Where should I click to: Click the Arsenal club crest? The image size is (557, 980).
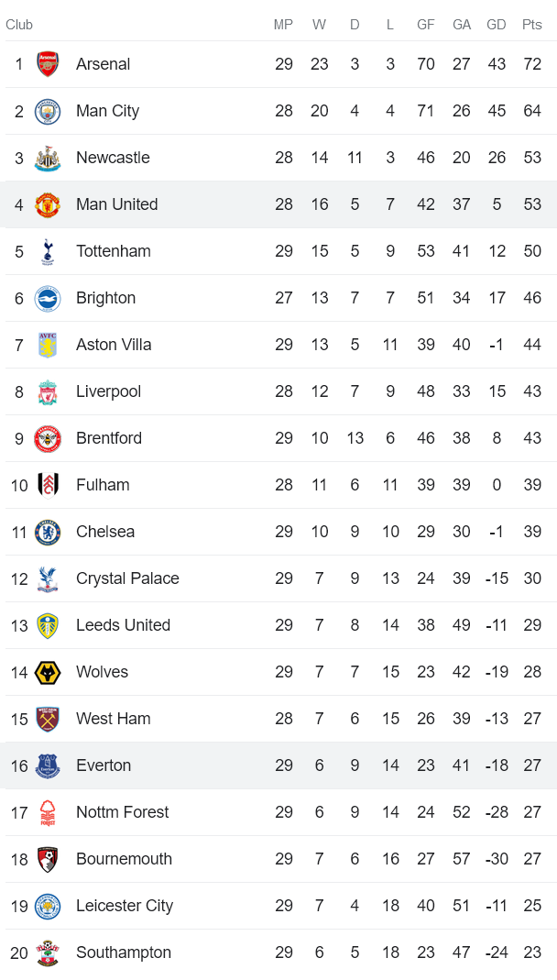tap(48, 64)
